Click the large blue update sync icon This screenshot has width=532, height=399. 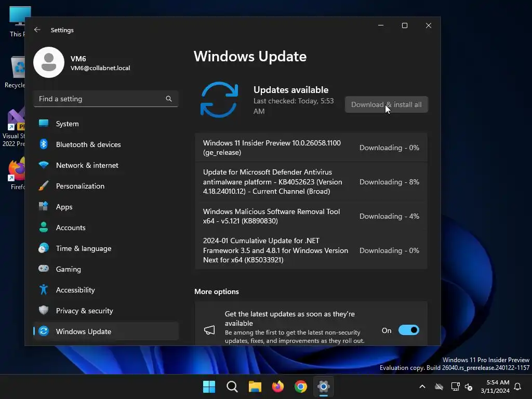coord(219,100)
